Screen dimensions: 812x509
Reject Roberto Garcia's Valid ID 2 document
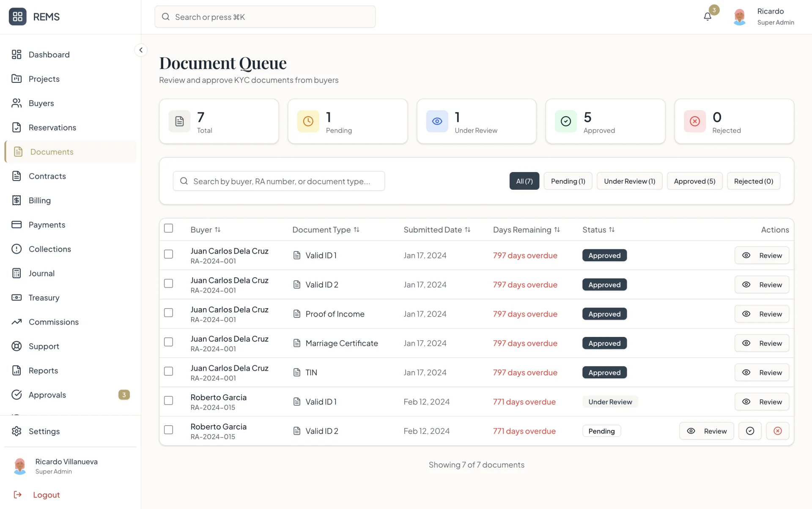tap(777, 431)
